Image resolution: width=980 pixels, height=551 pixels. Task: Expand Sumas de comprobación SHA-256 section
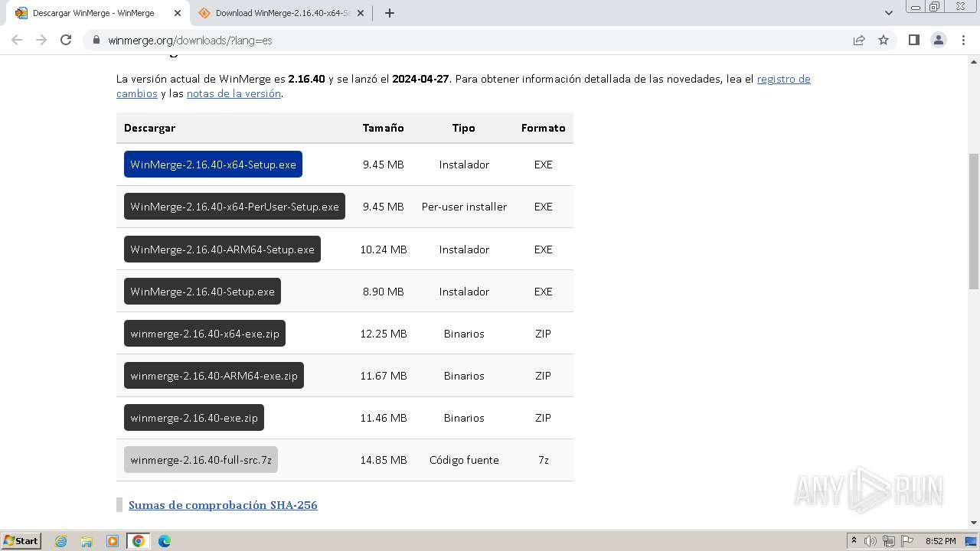223,505
